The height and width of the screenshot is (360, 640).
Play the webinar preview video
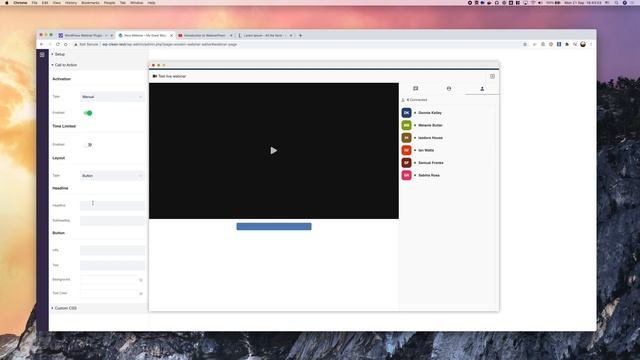pos(273,151)
